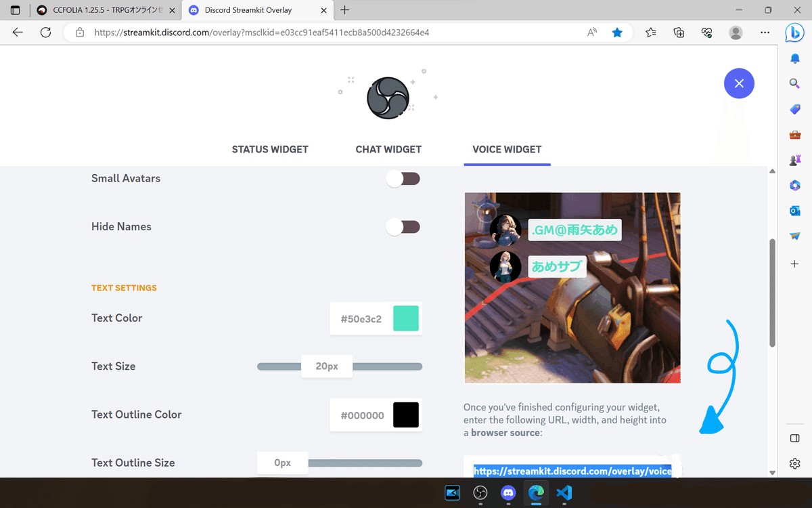Image resolution: width=812 pixels, height=508 pixels.
Task: Click the TEXT SETTINGS section heading
Action: pyautogui.click(x=124, y=288)
